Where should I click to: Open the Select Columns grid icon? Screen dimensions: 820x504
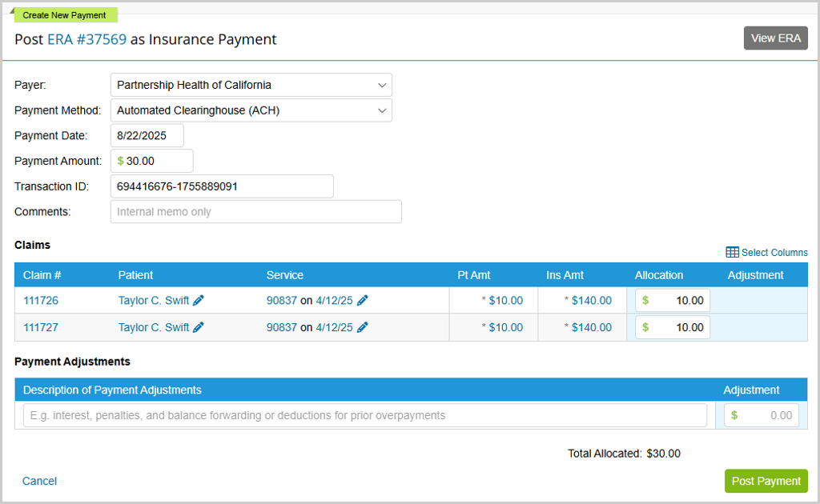pyautogui.click(x=733, y=252)
